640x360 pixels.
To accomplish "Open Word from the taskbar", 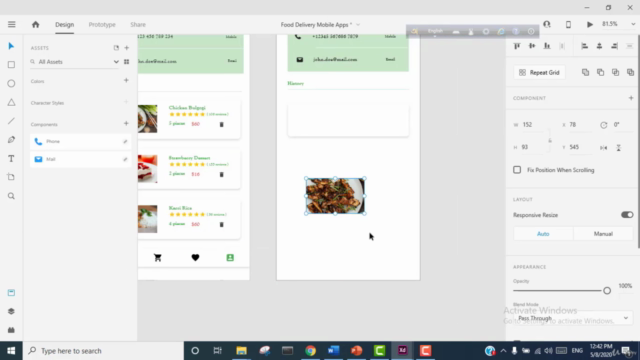I will [x=333, y=351].
